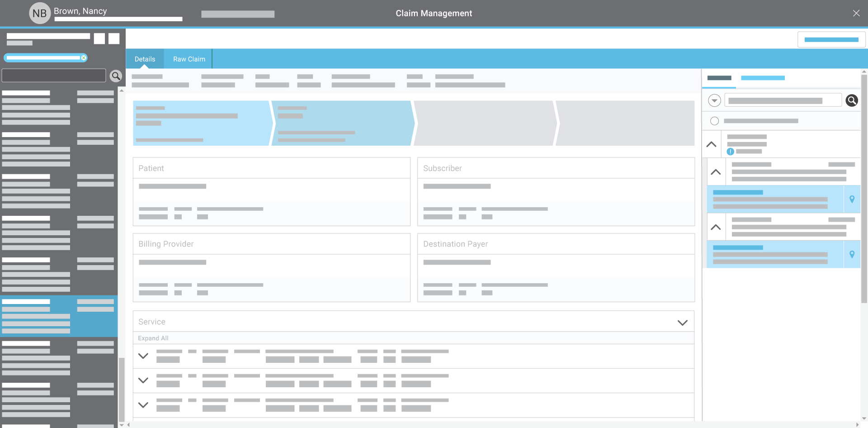
Task: Switch to the Raw Claim tab
Action: (189, 59)
